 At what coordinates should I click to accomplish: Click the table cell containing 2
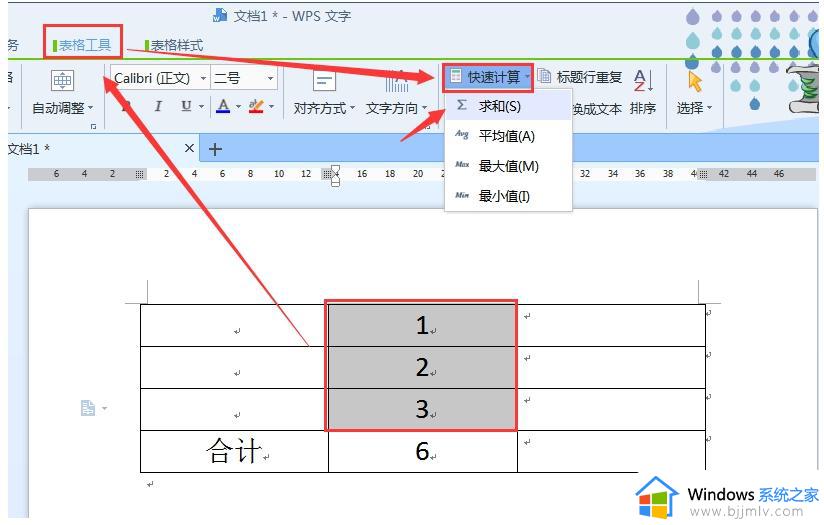[423, 367]
